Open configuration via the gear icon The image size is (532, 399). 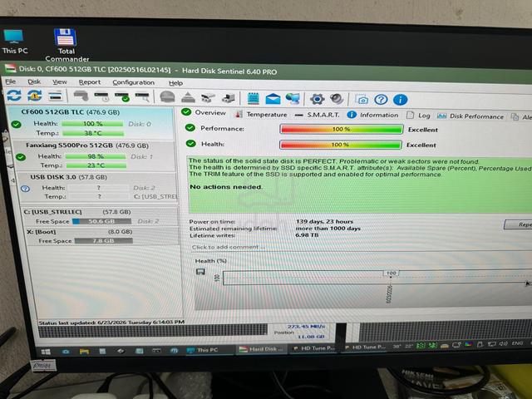(318, 100)
